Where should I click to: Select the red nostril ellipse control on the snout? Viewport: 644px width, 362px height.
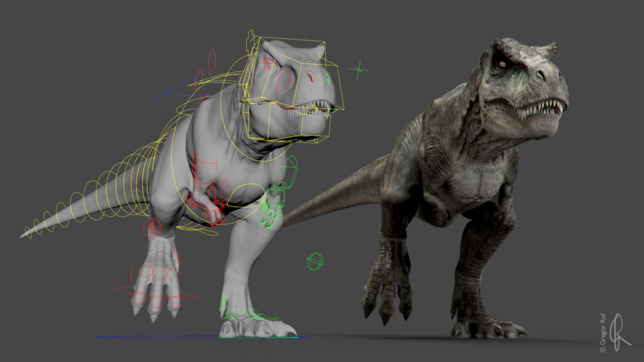(311, 76)
